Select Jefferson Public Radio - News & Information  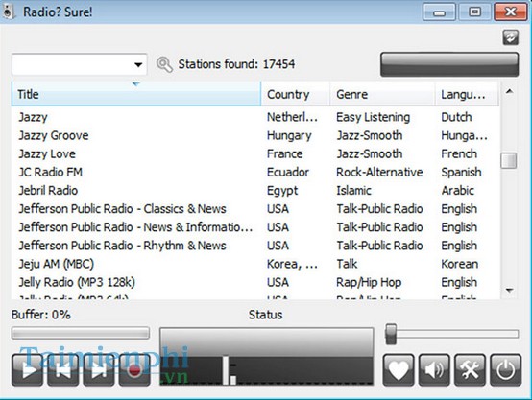coord(255,227)
